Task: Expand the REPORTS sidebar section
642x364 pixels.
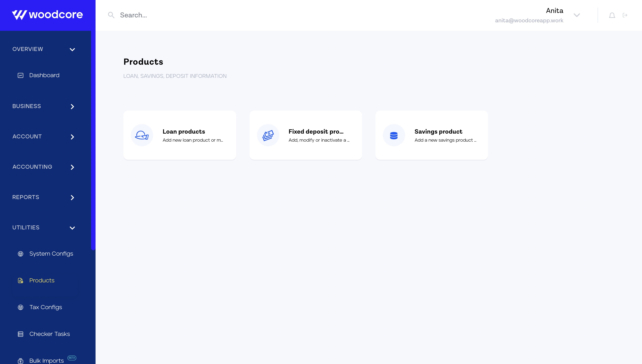Action: tap(72, 197)
